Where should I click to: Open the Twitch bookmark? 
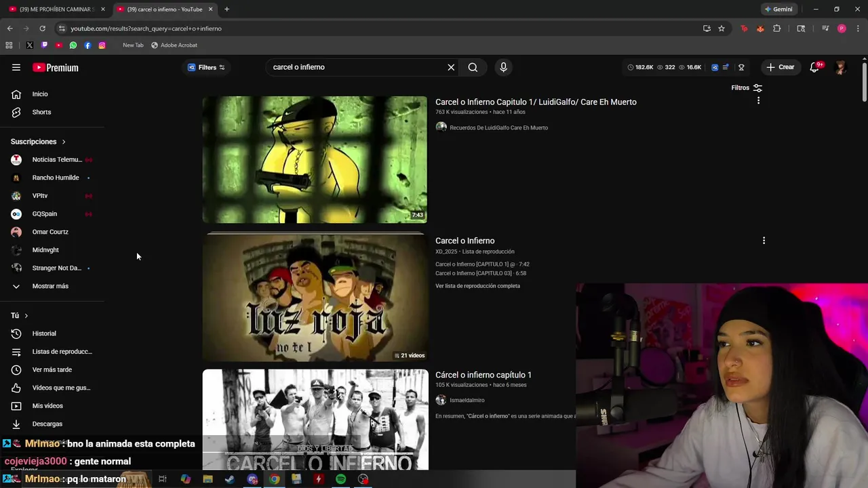(x=44, y=45)
